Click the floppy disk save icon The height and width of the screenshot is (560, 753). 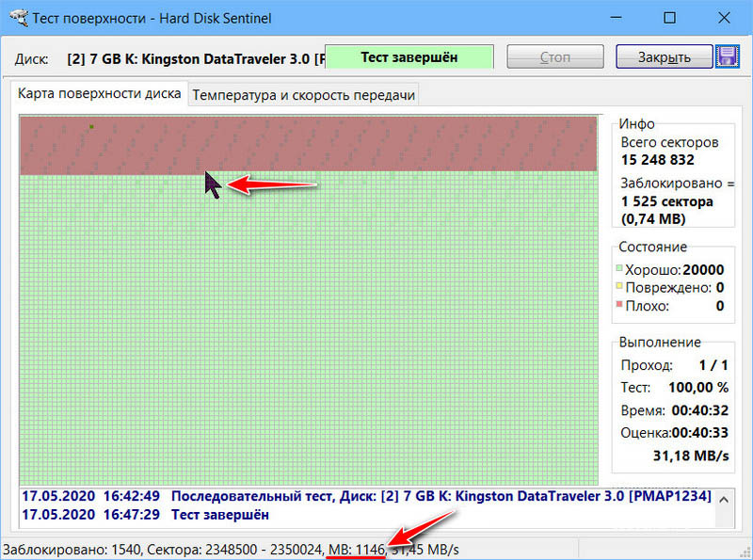tap(727, 57)
